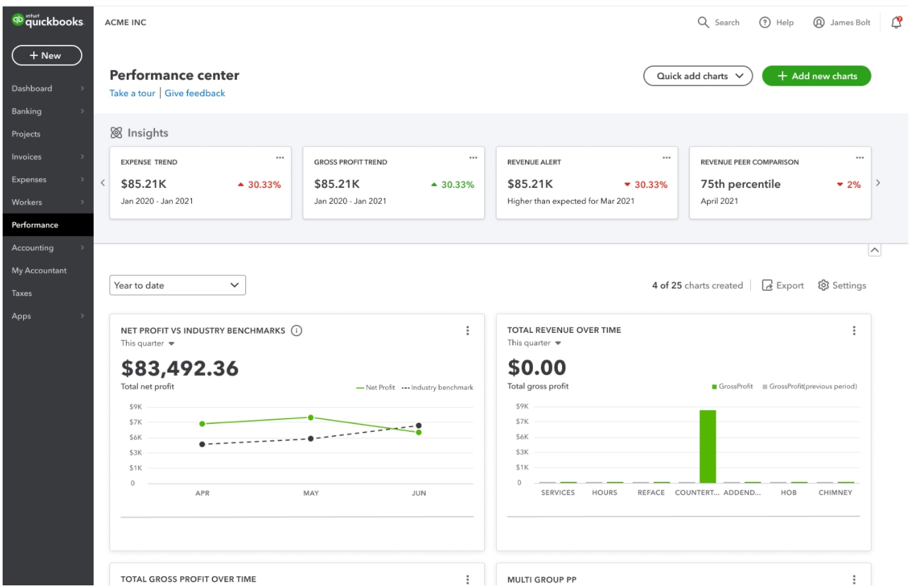Open Revenue Peer Comparison card ellipsis menu
This screenshot has width=913, height=588.
860,158
